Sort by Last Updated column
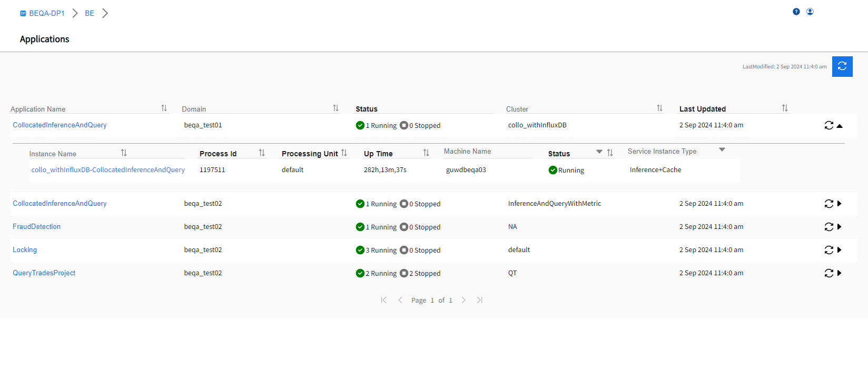 click(785, 108)
